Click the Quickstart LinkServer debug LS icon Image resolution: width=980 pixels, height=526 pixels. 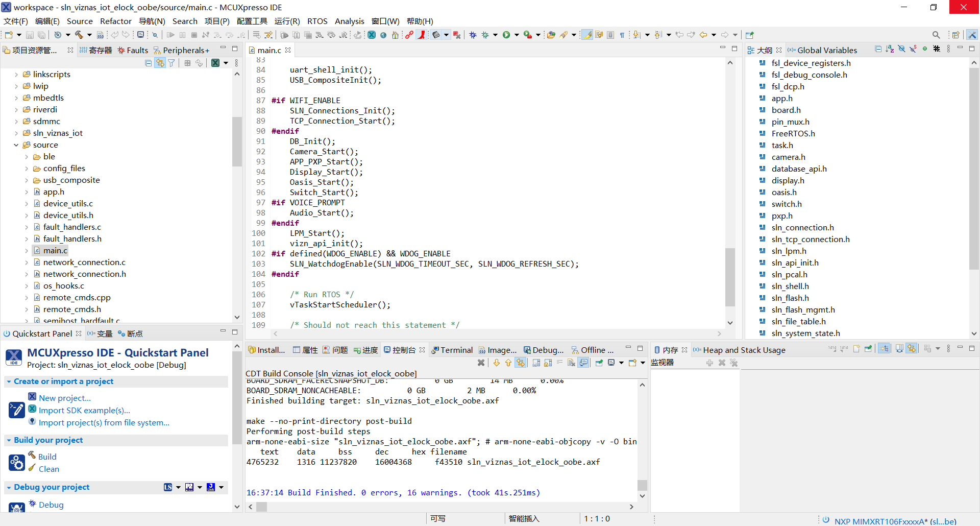168,487
